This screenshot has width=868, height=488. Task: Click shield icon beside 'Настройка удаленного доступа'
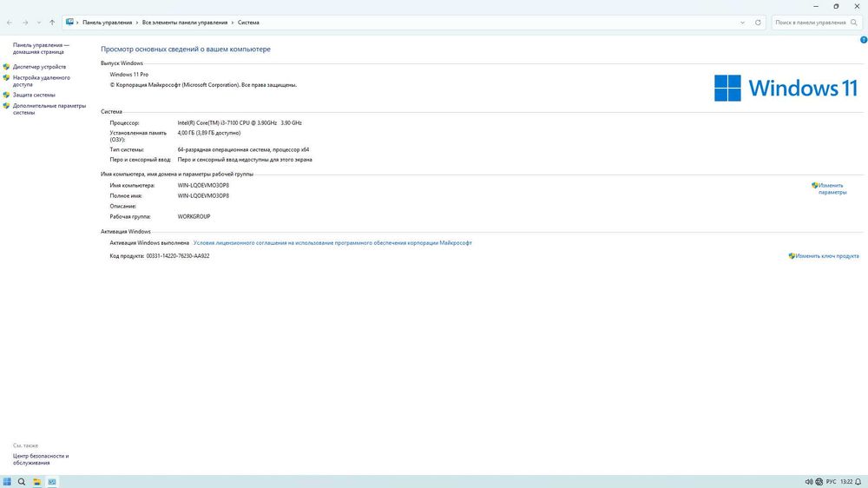pos(7,78)
